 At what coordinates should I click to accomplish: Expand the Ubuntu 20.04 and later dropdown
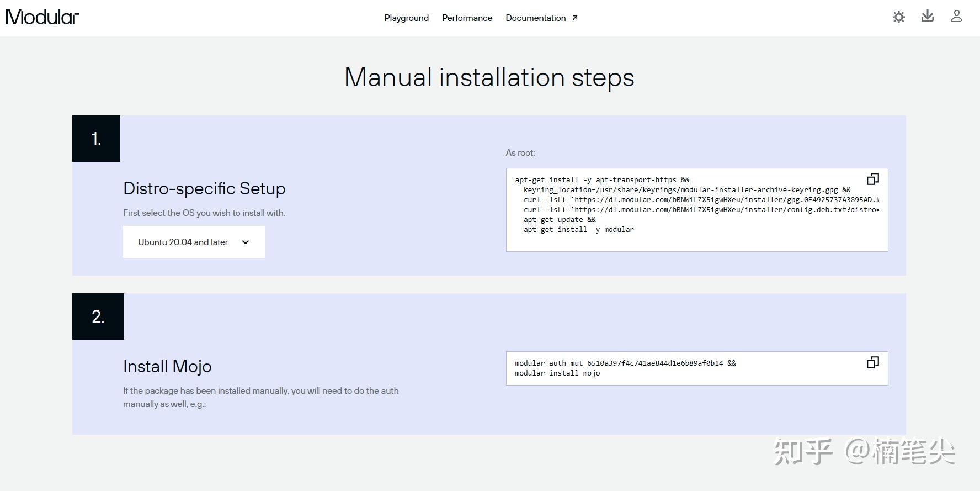(x=193, y=242)
